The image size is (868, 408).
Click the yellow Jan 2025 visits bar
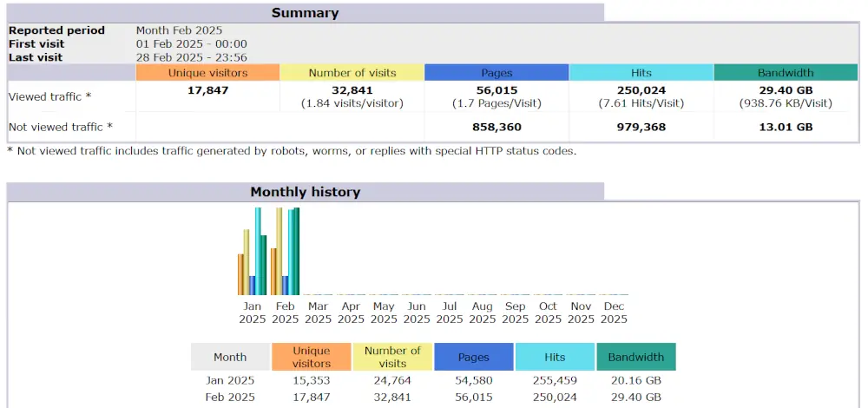[x=247, y=262]
